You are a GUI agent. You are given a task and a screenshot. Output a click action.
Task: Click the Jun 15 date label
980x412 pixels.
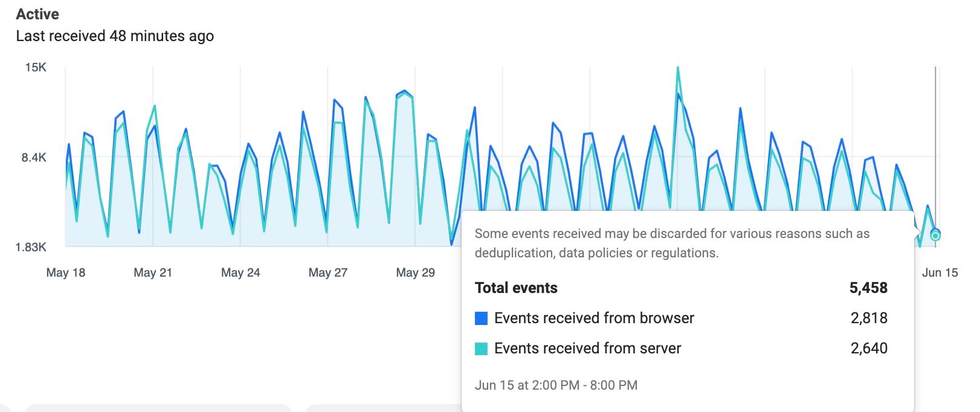940,272
